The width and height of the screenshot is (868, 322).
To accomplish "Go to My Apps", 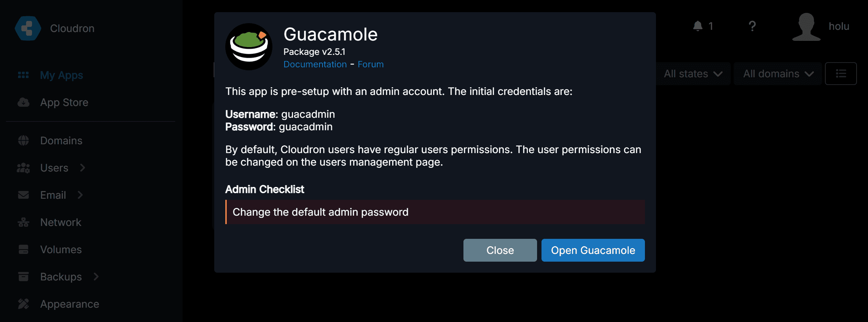I will coord(61,75).
